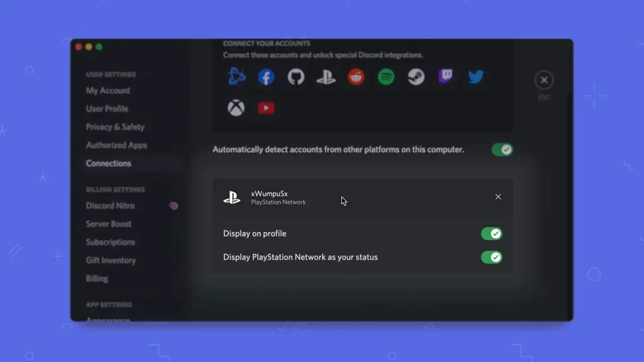644x362 pixels.
Task: Close settings with the ESC circle button
Action: point(544,80)
